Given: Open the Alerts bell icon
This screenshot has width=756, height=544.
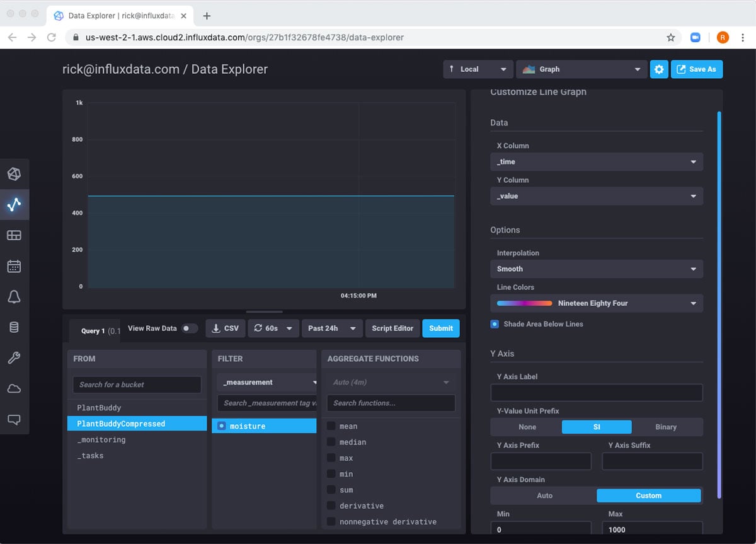Looking at the screenshot, I should point(14,297).
